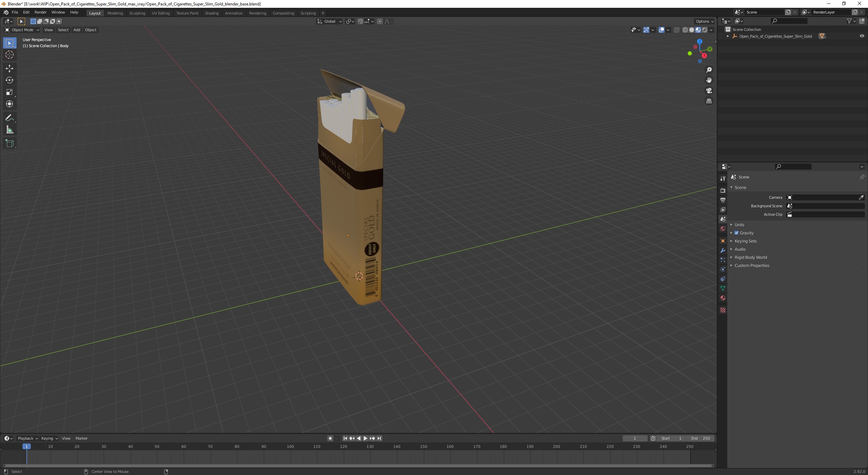Open the File menu
The height and width of the screenshot is (475, 868).
pyautogui.click(x=15, y=12)
